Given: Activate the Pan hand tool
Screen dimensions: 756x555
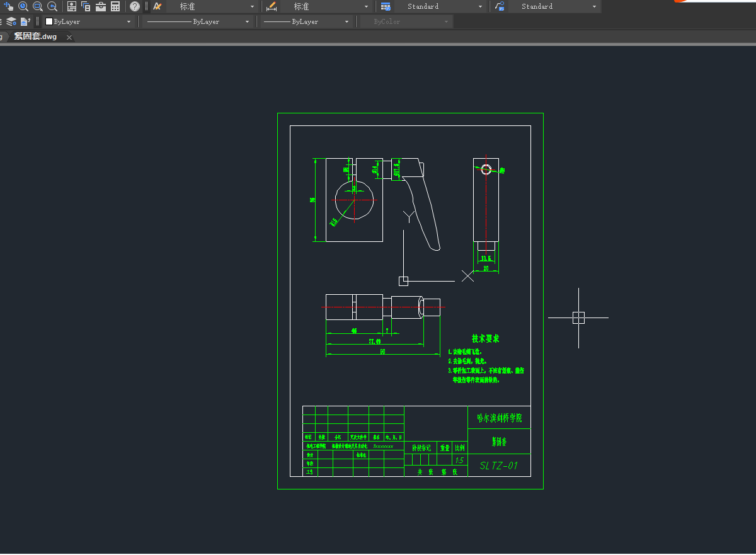Looking at the screenshot, I should pos(8,6).
